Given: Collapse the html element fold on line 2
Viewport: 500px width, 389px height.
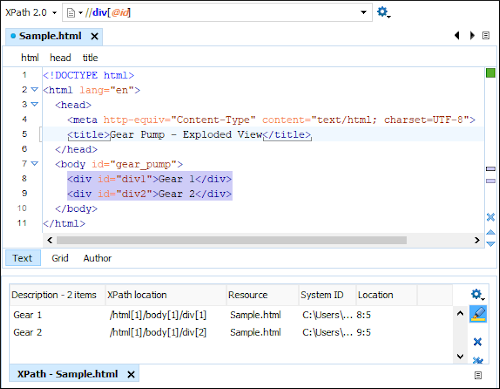Looking at the screenshot, I should (34, 89).
